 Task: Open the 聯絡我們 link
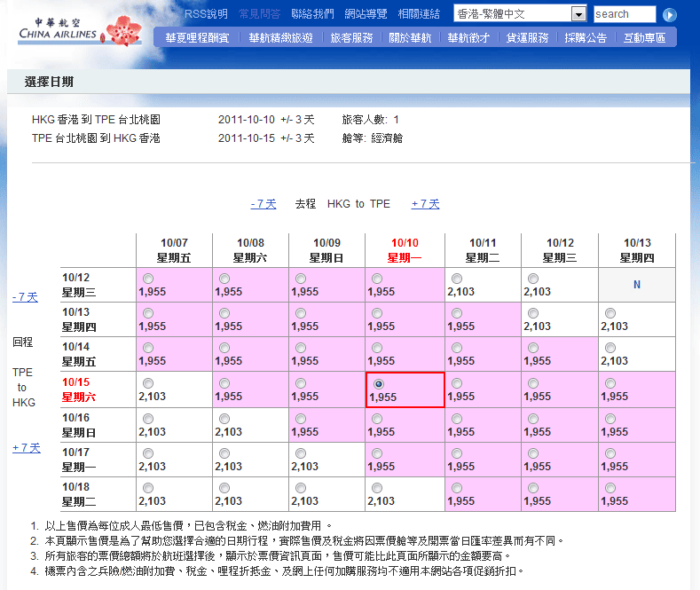pos(312,14)
